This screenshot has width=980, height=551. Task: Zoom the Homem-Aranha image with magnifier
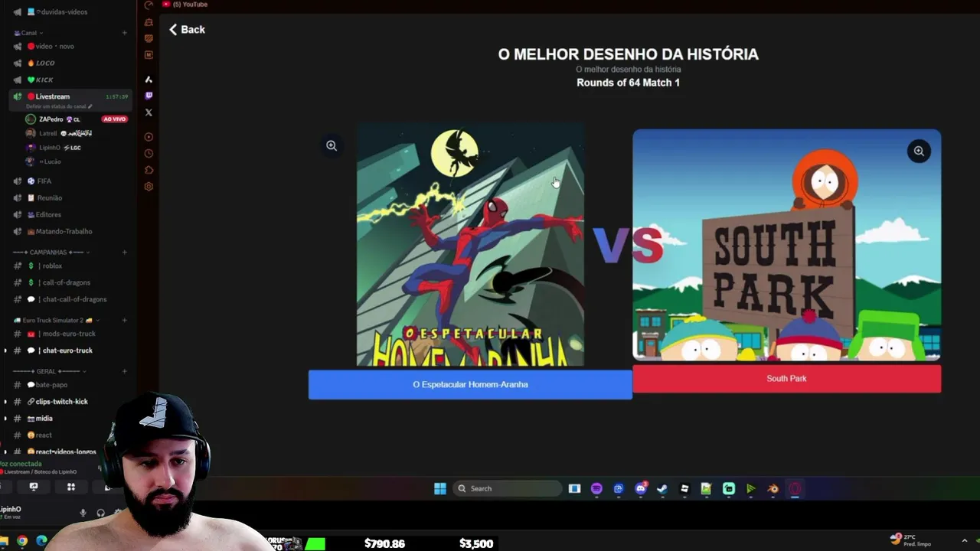332,145
